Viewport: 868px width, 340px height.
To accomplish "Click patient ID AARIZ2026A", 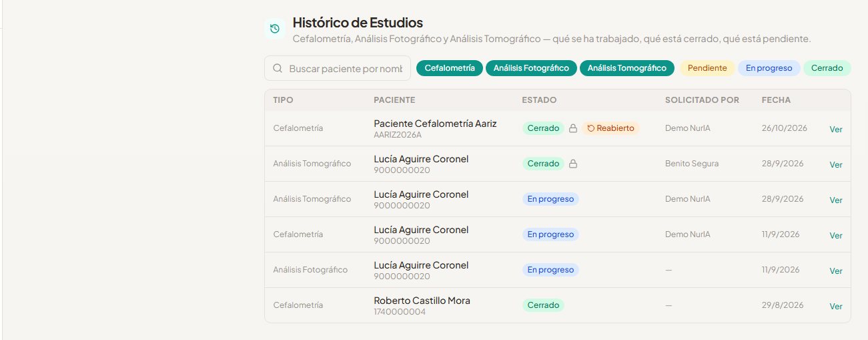I will click(398, 135).
